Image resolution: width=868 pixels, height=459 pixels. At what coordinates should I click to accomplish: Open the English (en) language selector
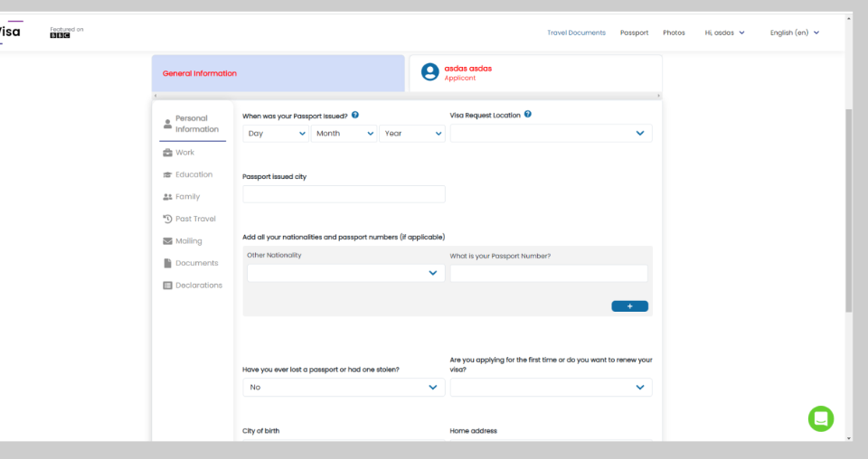point(795,33)
